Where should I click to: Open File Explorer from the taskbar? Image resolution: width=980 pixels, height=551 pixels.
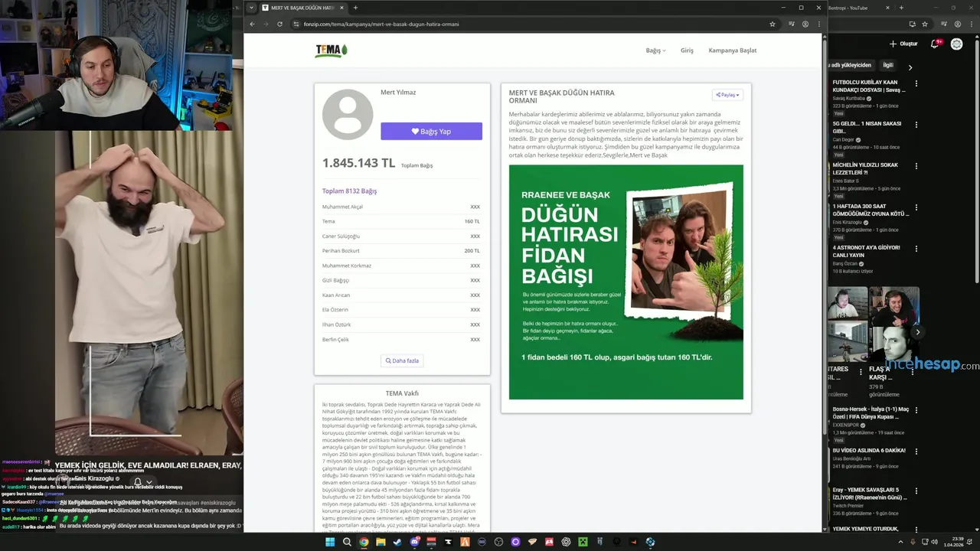(381, 542)
